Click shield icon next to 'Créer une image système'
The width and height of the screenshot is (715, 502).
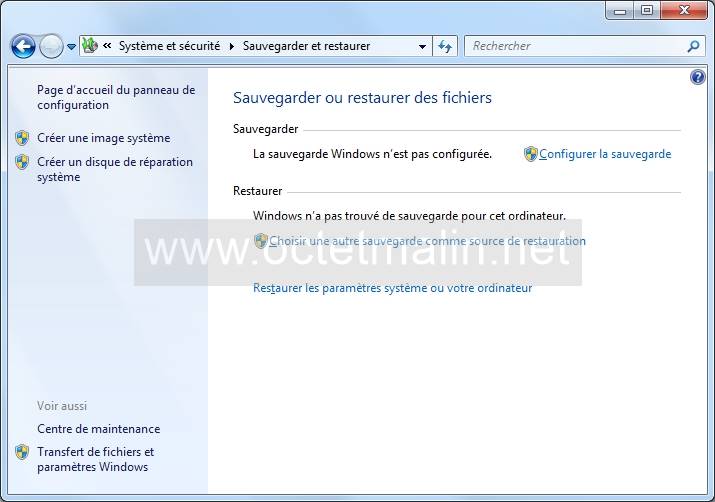tap(22, 138)
